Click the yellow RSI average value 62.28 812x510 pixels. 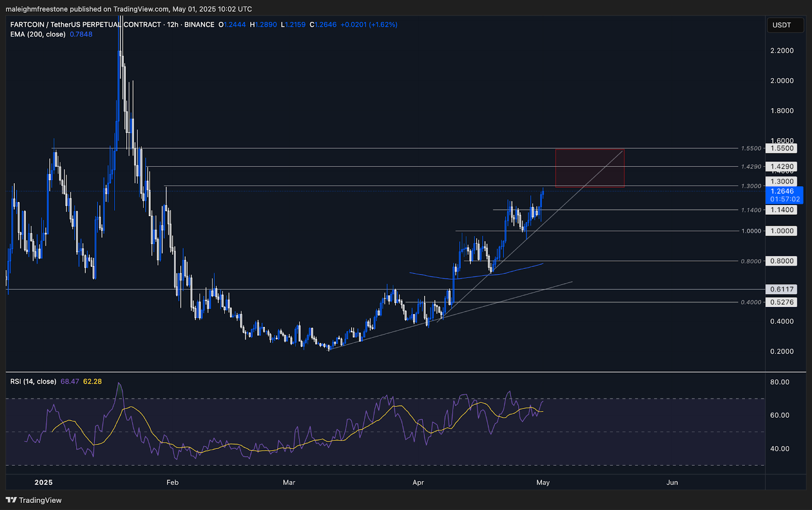tap(92, 382)
